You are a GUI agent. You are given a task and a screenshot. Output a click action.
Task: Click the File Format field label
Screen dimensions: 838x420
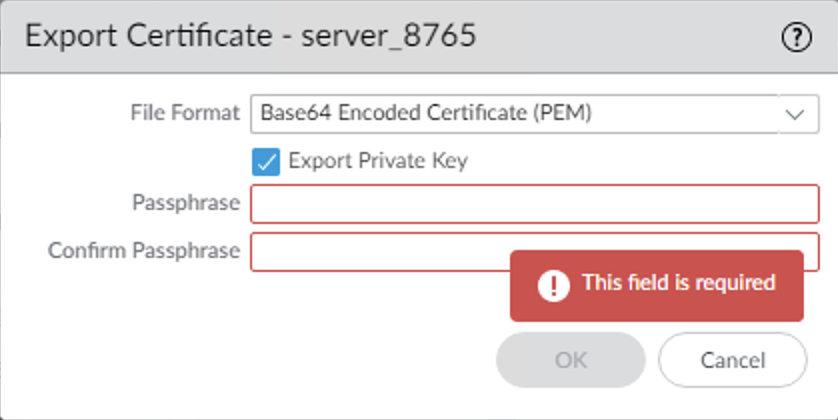tap(185, 113)
